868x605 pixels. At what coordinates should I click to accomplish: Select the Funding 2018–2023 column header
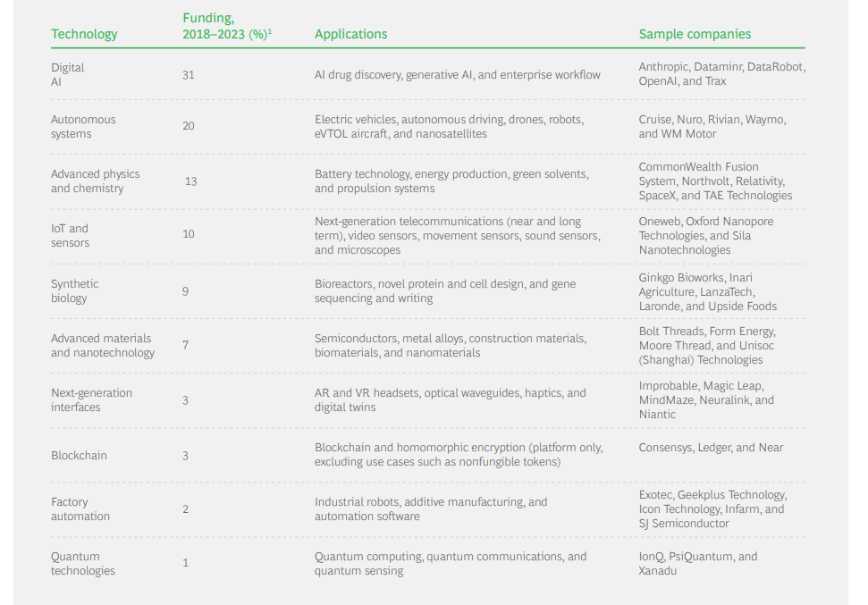(227, 26)
